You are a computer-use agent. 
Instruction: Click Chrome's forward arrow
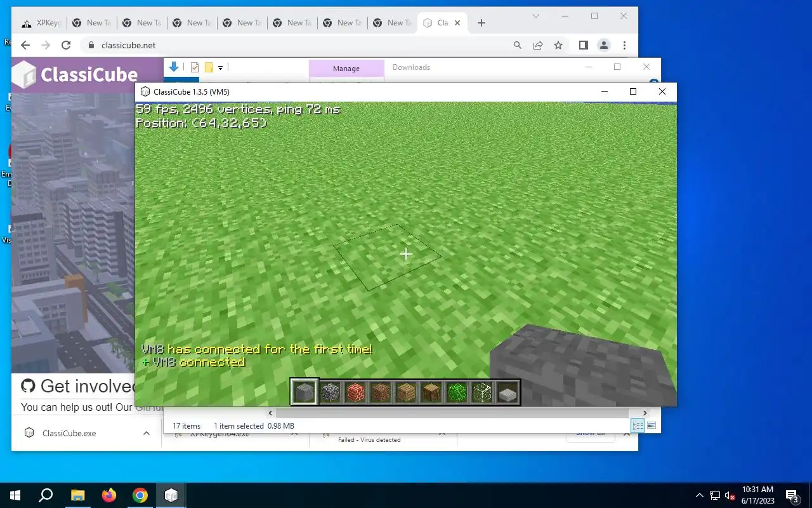(x=46, y=45)
